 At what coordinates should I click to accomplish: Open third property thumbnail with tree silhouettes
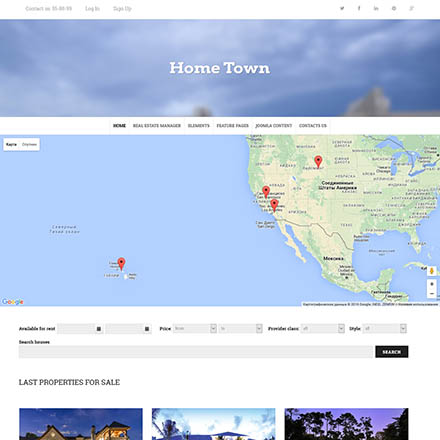(x=346, y=424)
